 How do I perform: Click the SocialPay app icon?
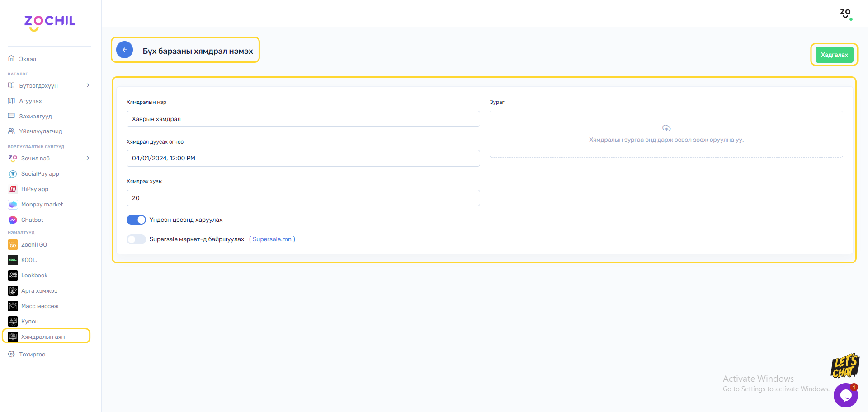[13, 174]
